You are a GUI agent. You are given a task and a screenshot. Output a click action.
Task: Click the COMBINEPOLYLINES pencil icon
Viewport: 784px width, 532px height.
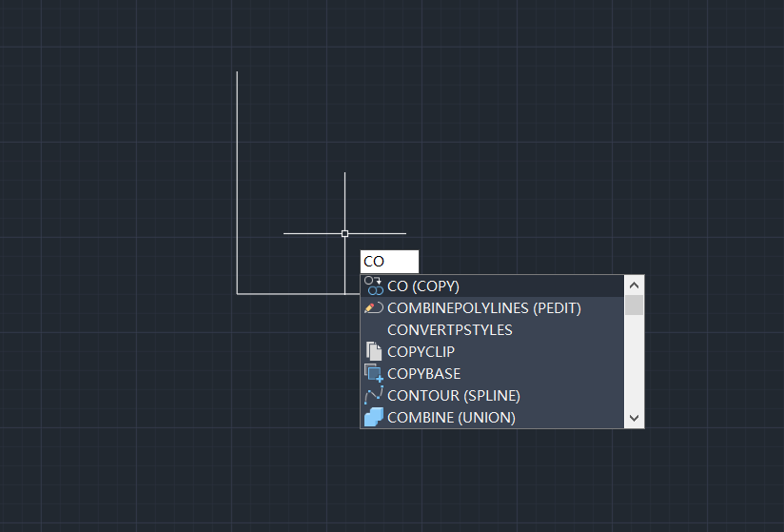373,307
